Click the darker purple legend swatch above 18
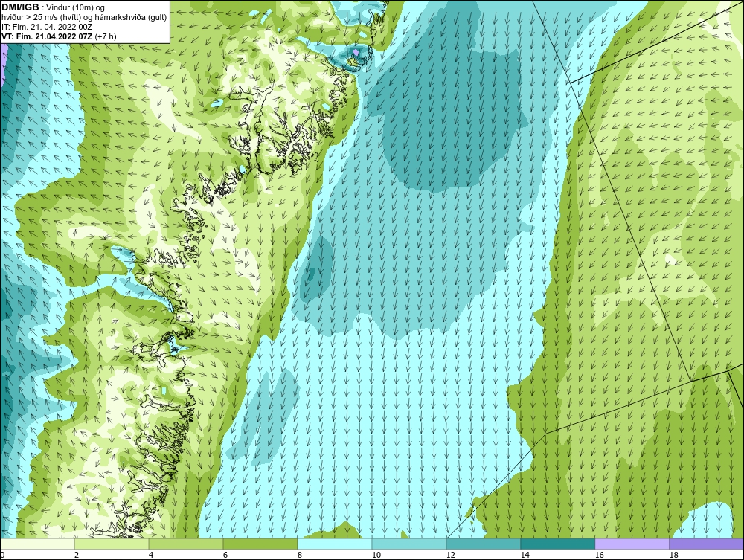 tap(707, 544)
